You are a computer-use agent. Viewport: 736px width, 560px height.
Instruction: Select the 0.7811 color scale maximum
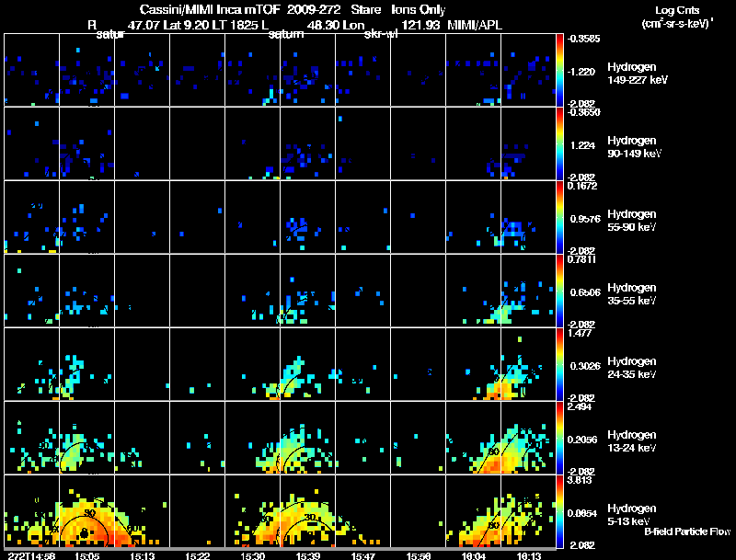(581, 259)
